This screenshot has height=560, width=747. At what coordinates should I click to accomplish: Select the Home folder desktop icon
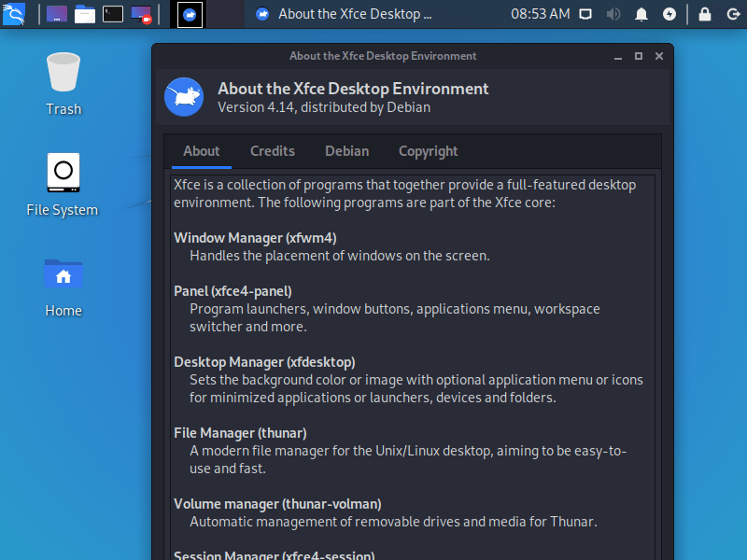63,287
